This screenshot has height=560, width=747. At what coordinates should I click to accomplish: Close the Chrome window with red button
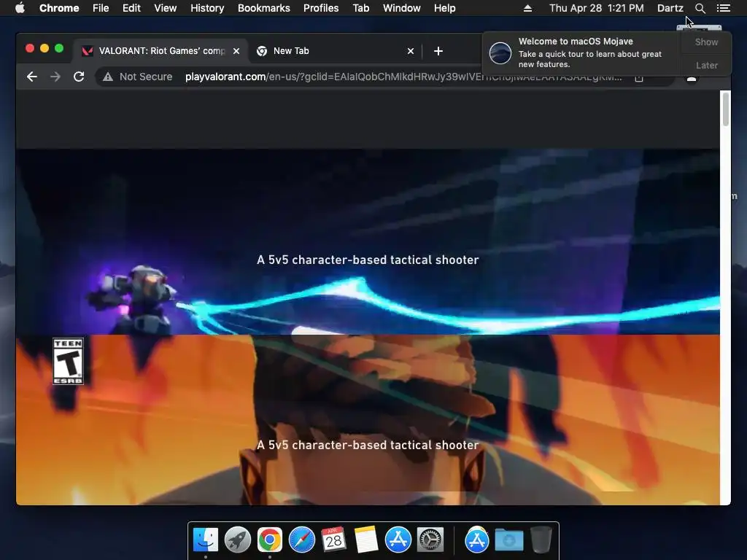[x=29, y=48]
